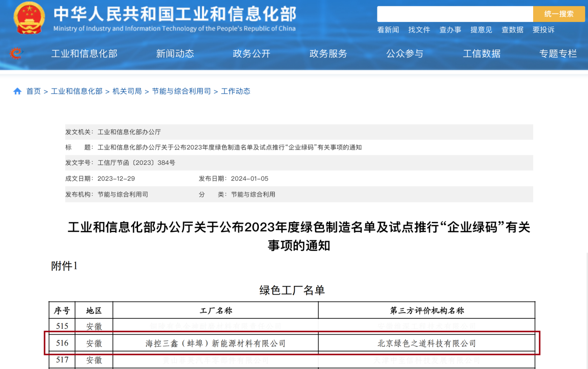Screen dimensions: 588x369
Task: Open the 找文件 quick link
Action: pos(419,29)
